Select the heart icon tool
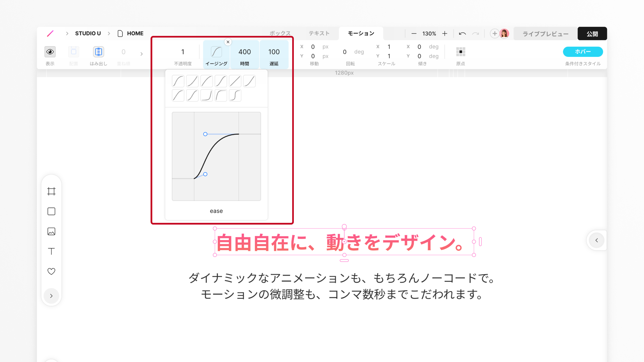644x362 pixels. [x=51, y=271]
